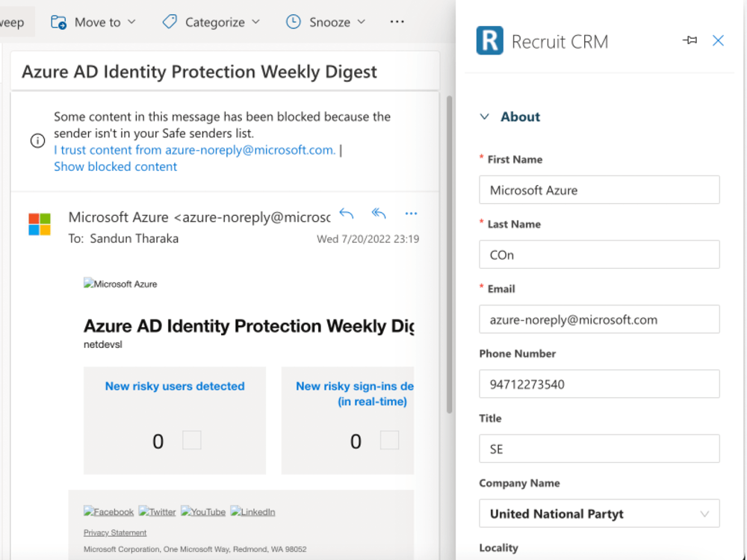Collapse the About section
The height and width of the screenshot is (560, 747).
pyautogui.click(x=486, y=116)
